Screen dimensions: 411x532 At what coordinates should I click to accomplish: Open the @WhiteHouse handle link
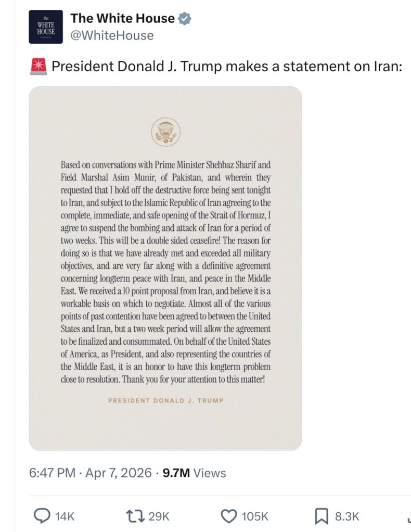(112, 35)
